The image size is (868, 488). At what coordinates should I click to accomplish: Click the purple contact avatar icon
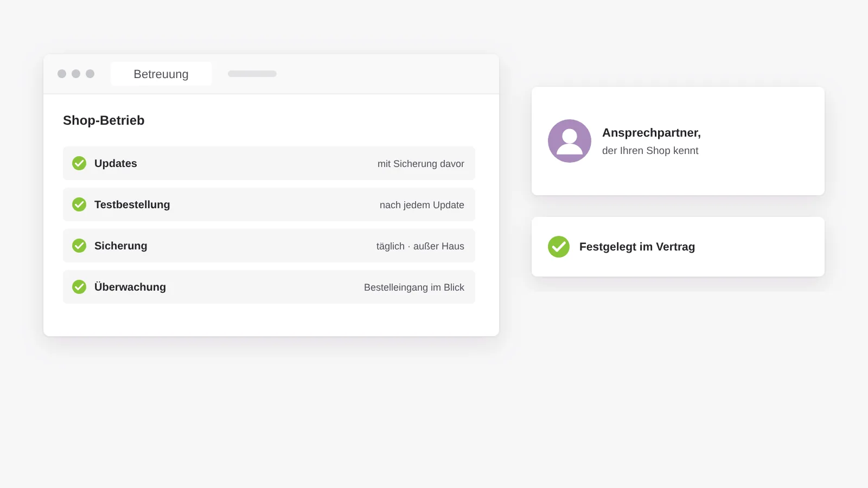[570, 141]
